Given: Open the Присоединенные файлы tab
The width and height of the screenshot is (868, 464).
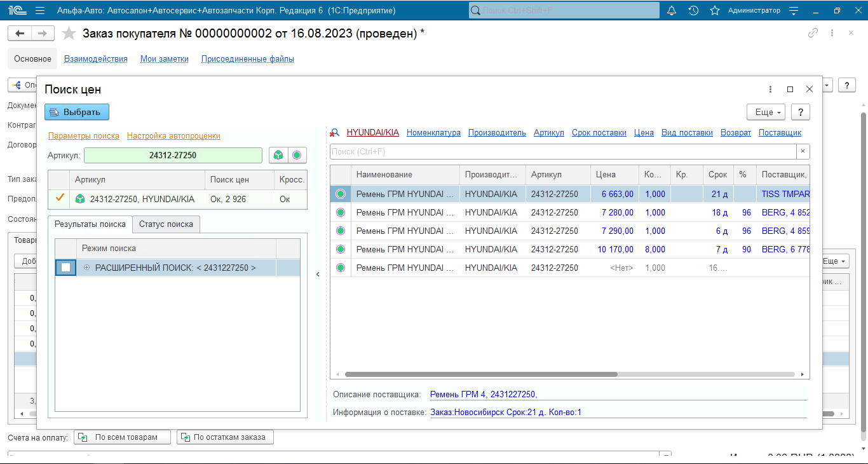Looking at the screenshot, I should 248,58.
